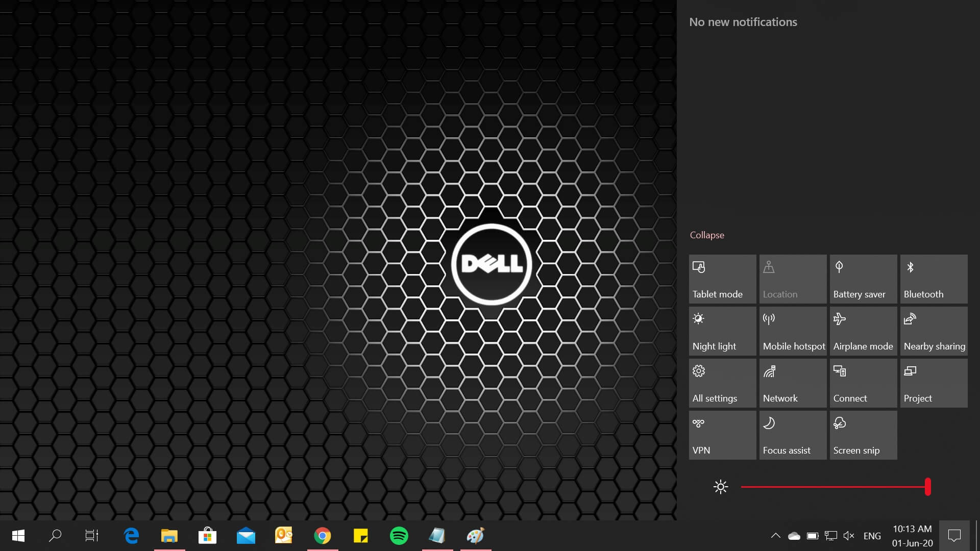Image resolution: width=980 pixels, height=551 pixels.
Task: Open ENG language input switcher
Action: [x=872, y=536]
